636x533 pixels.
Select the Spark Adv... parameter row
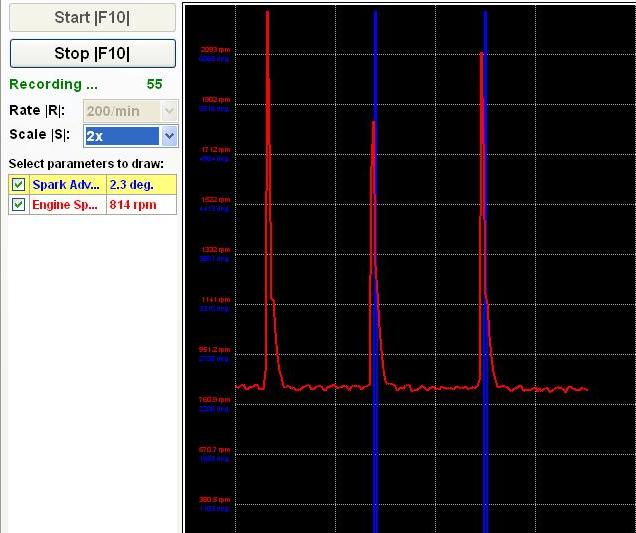(92, 185)
